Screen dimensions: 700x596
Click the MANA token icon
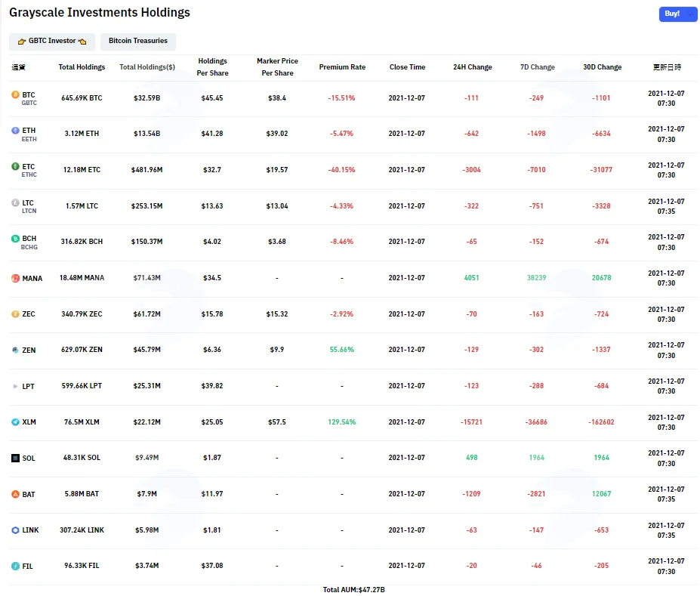pyautogui.click(x=15, y=278)
